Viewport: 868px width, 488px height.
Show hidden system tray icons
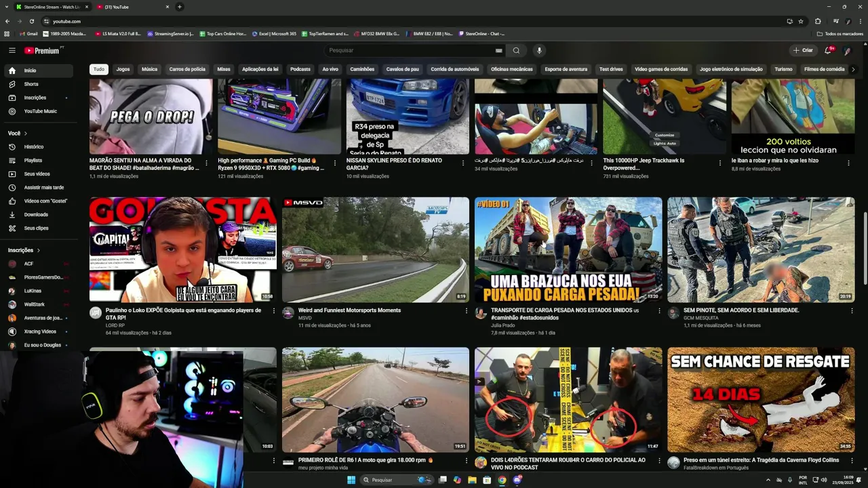pyautogui.click(x=768, y=480)
